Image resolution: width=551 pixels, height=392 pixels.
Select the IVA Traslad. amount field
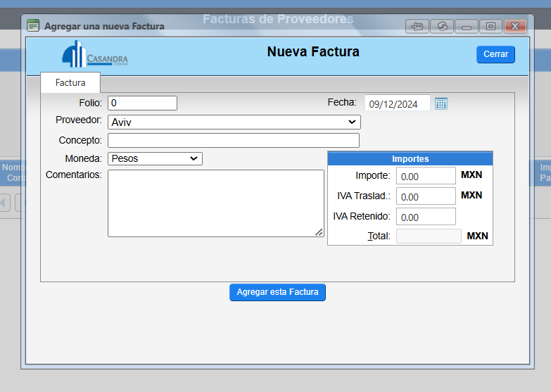coord(426,196)
